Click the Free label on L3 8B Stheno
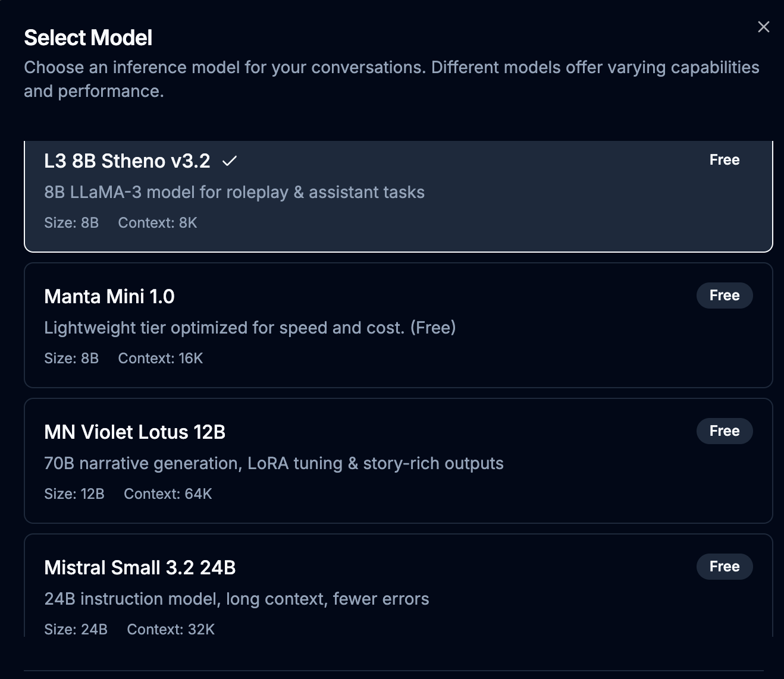Image resolution: width=784 pixels, height=679 pixels. 724,160
